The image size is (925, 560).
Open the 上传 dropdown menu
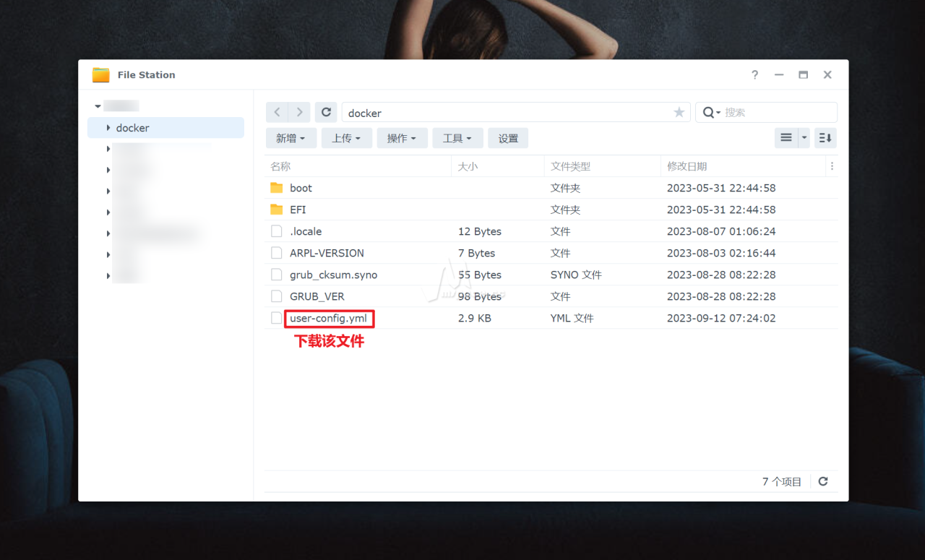coord(346,138)
